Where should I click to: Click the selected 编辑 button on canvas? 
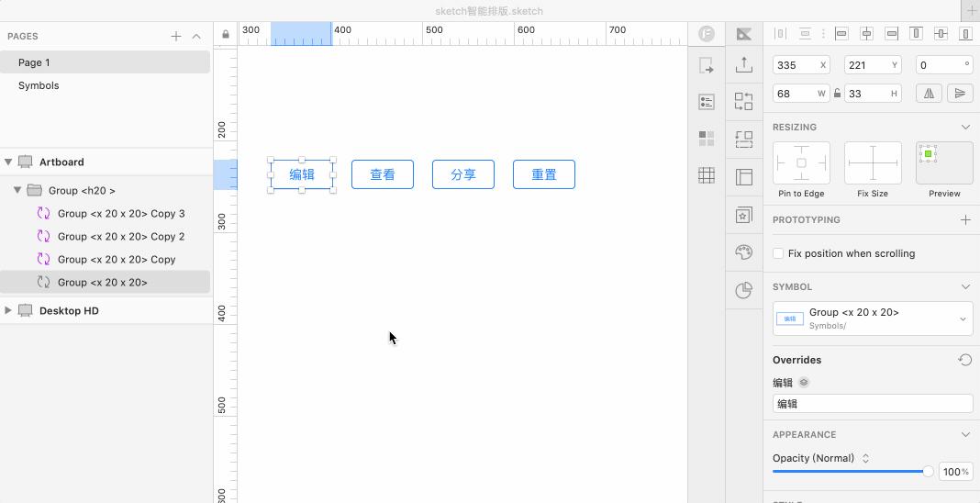[x=302, y=174]
